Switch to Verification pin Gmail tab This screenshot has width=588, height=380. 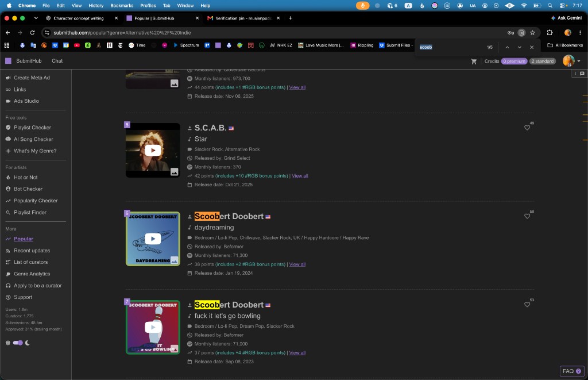tap(244, 18)
